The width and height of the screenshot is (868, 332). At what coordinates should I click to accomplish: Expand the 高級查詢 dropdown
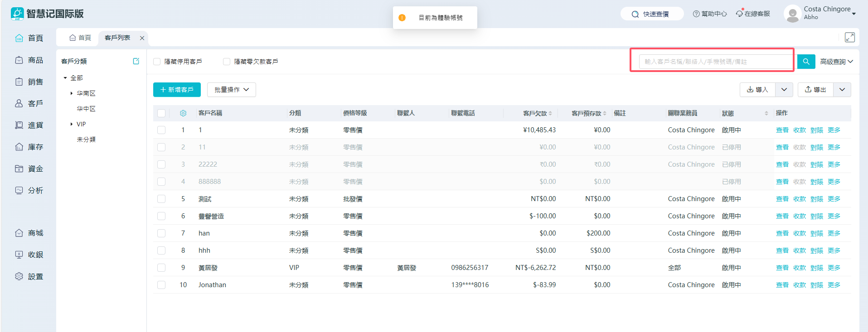[836, 62]
